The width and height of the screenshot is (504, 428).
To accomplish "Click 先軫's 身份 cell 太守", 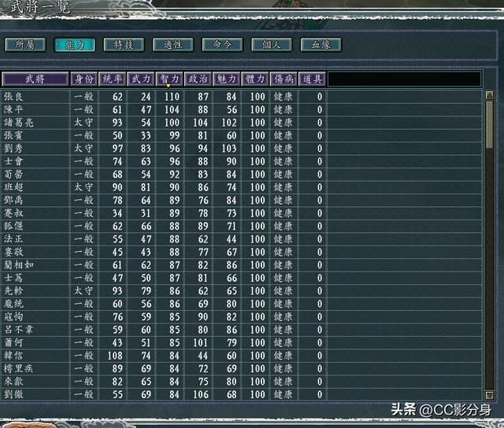I will click(x=83, y=291).
